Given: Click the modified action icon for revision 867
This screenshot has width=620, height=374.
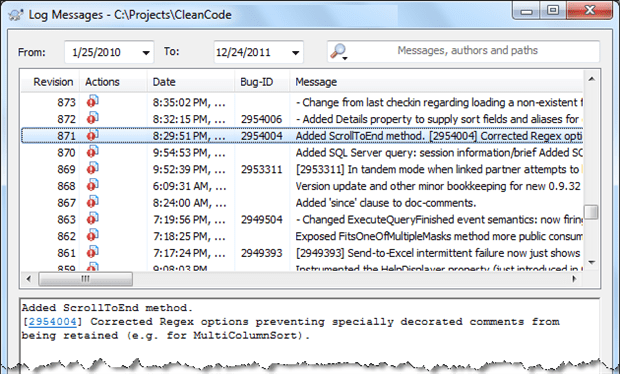Looking at the screenshot, I should click(x=93, y=202).
